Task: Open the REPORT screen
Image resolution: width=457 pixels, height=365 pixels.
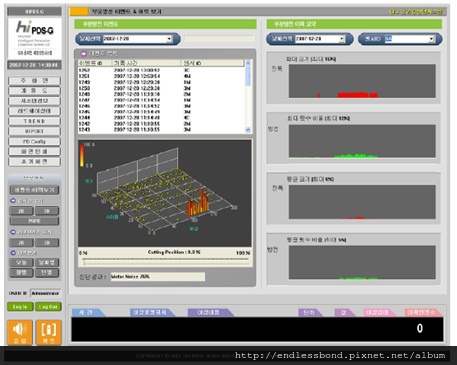Action: pyautogui.click(x=34, y=131)
